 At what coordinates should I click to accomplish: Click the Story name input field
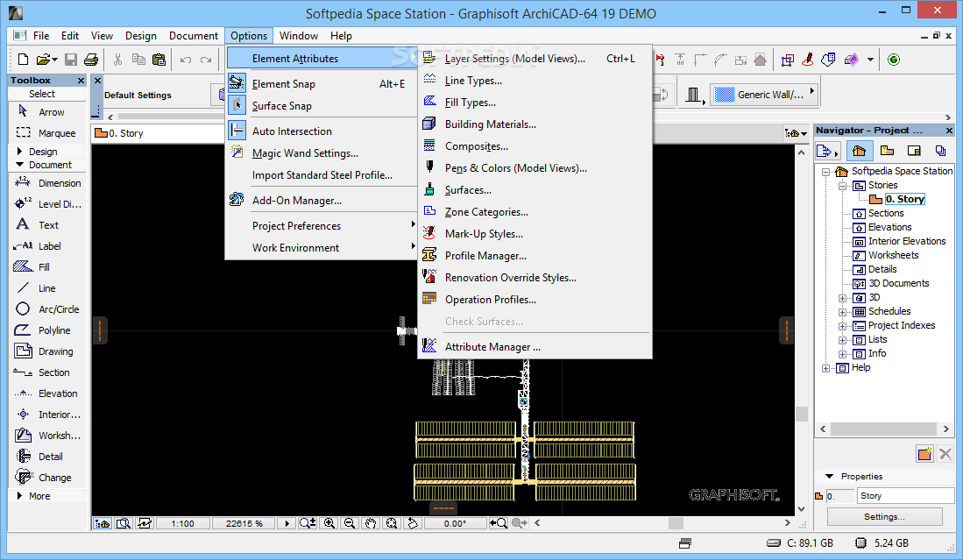pos(905,495)
